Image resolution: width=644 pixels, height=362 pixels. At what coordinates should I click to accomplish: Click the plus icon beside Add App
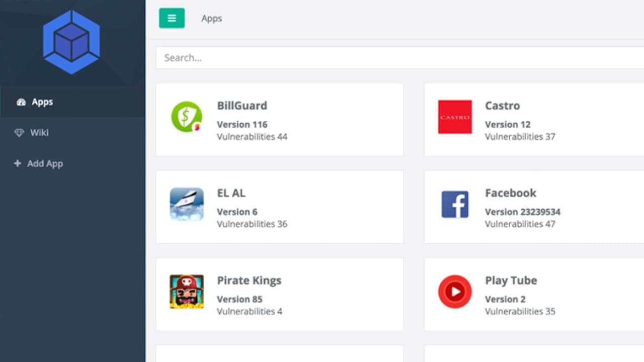tap(18, 163)
